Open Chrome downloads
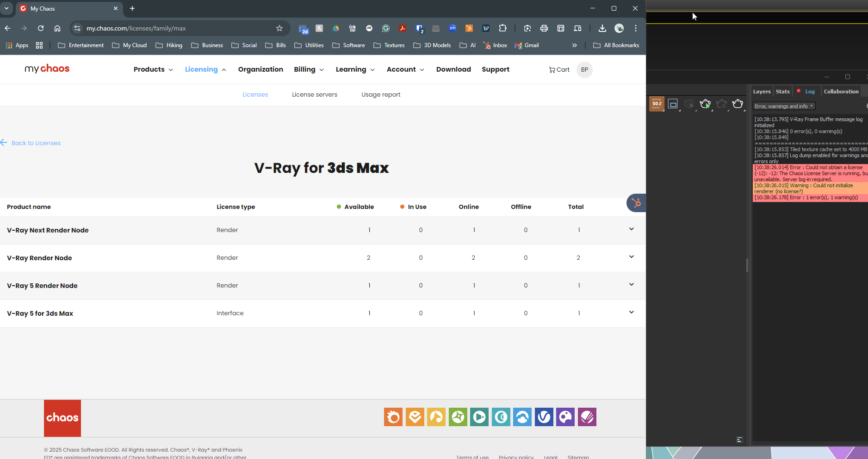 click(x=602, y=28)
